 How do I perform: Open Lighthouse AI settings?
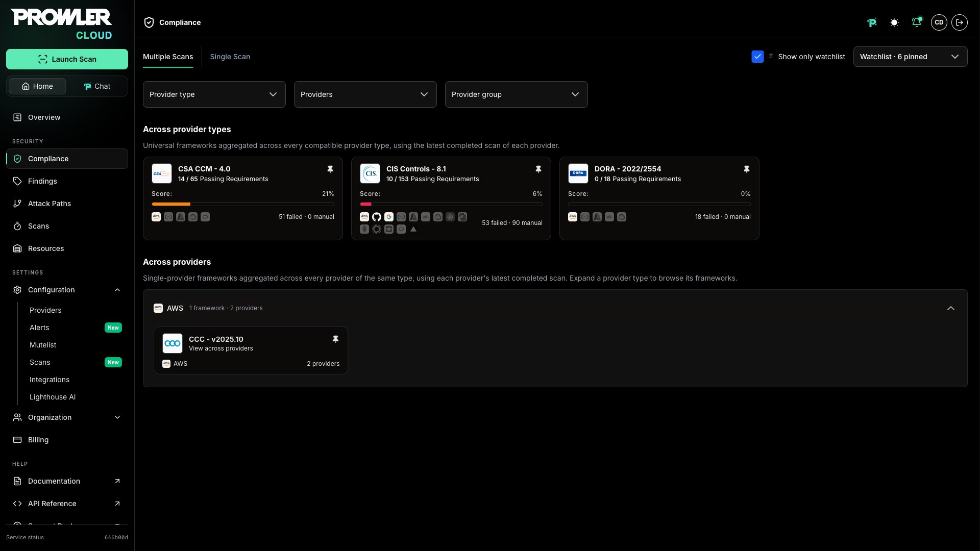[x=53, y=397]
